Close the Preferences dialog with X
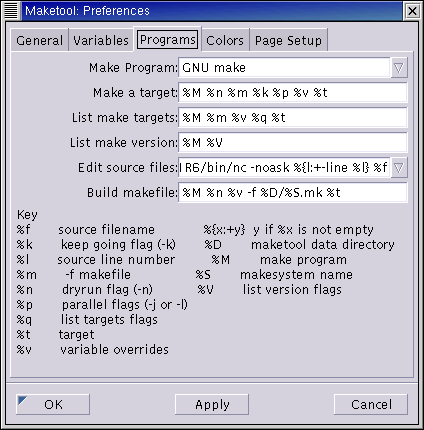Screen dimensions: 424x430 [x=412, y=11]
